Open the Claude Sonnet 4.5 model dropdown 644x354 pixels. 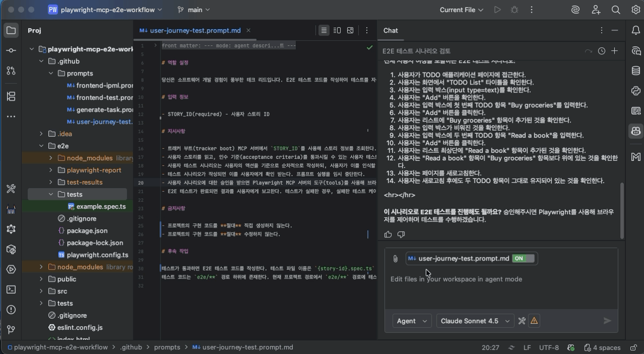(475, 321)
